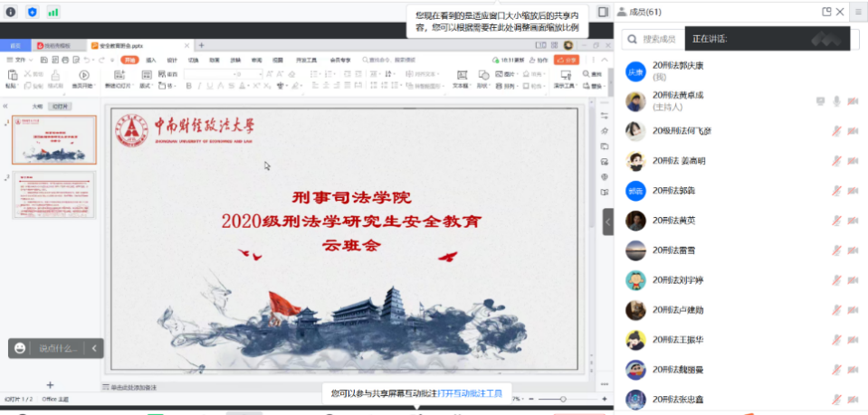This screenshot has height=415, width=868.
Task: Click the 打开互动批注工具 link
Action: (x=469, y=394)
